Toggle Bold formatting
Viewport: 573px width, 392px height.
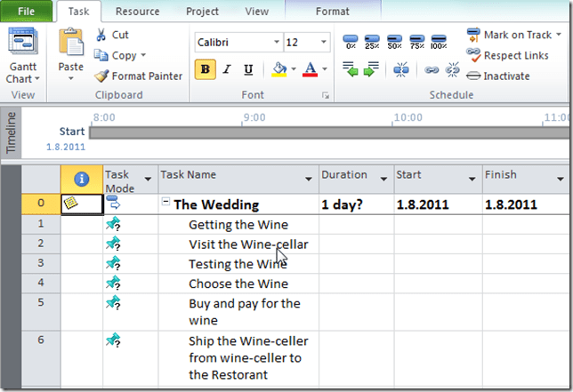coord(206,69)
